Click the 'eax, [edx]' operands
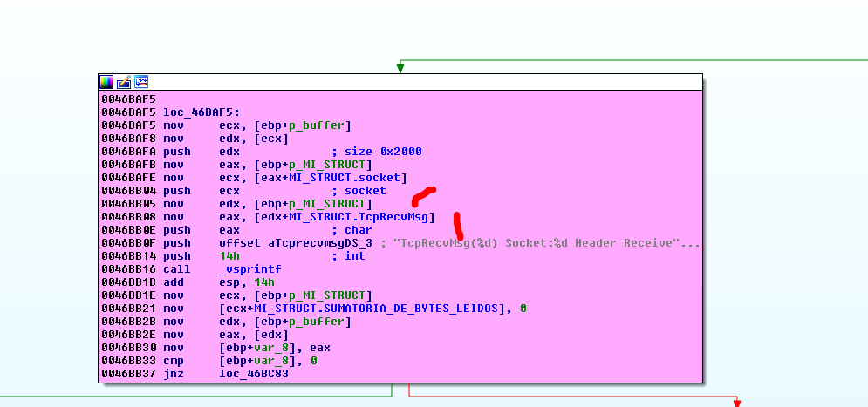The image size is (868, 407). tap(254, 335)
